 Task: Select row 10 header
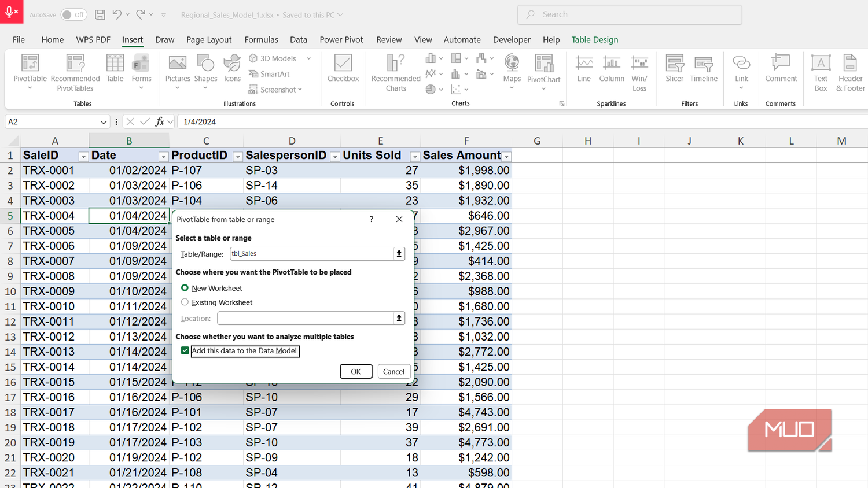[10, 291]
